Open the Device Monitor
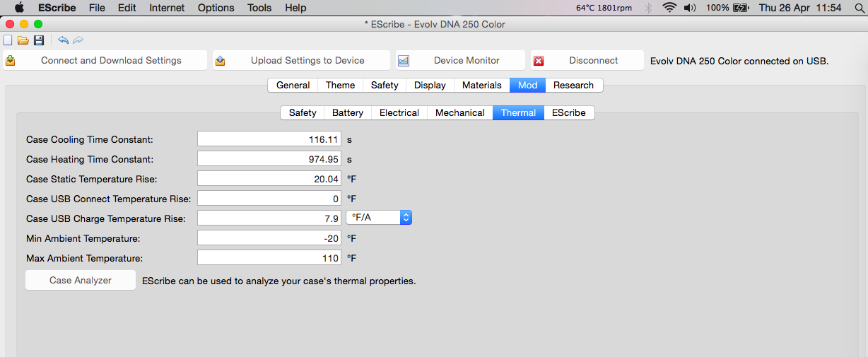This screenshot has height=357, width=868. point(460,61)
